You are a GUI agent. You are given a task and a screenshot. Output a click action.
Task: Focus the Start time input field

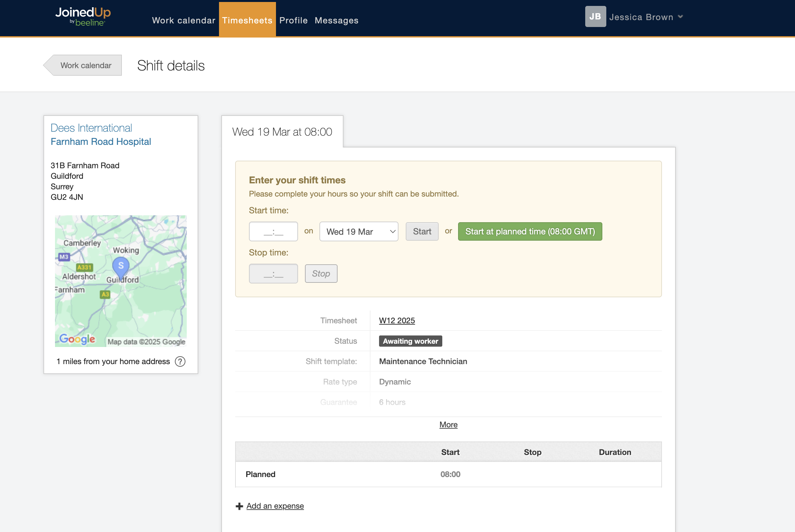pos(273,232)
